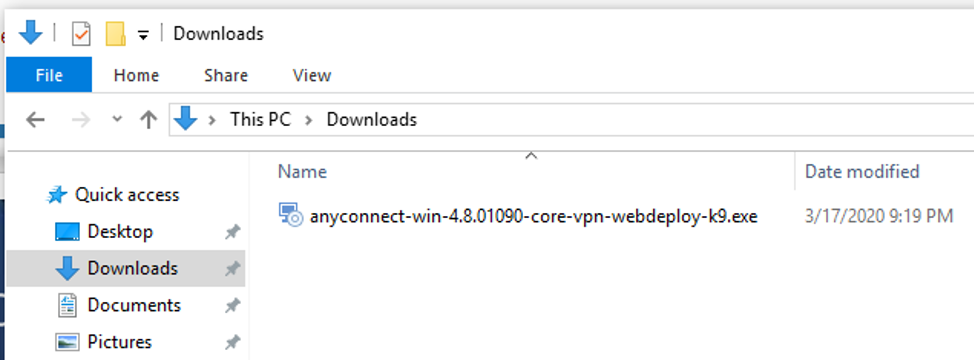Go up one folder level arrow
Image resolution: width=974 pixels, height=360 pixels.
148,119
